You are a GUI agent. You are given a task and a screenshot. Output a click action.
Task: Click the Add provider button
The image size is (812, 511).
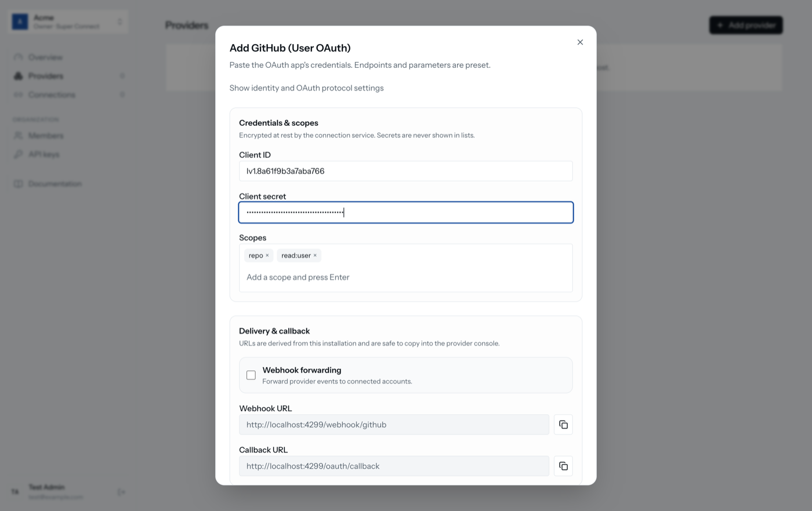746,25
